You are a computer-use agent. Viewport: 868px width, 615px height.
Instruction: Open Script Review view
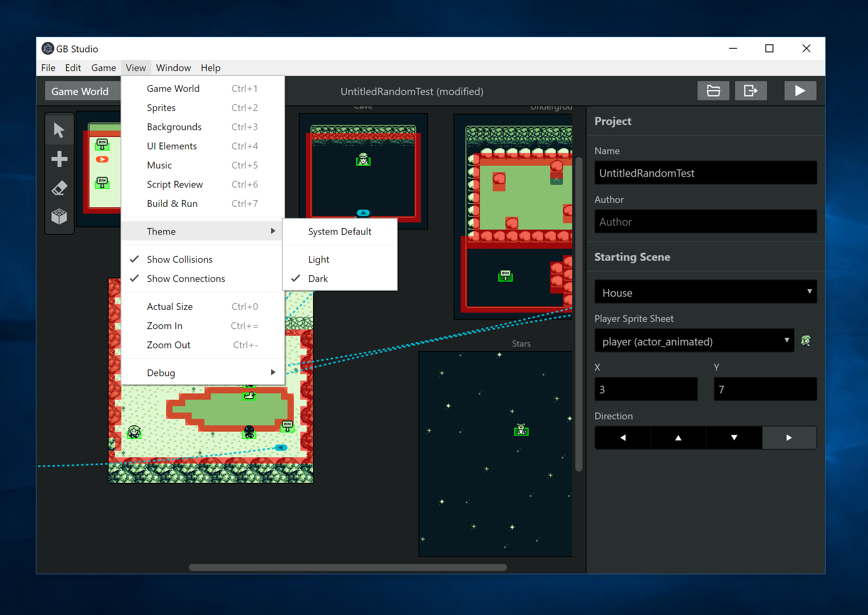[203, 184]
